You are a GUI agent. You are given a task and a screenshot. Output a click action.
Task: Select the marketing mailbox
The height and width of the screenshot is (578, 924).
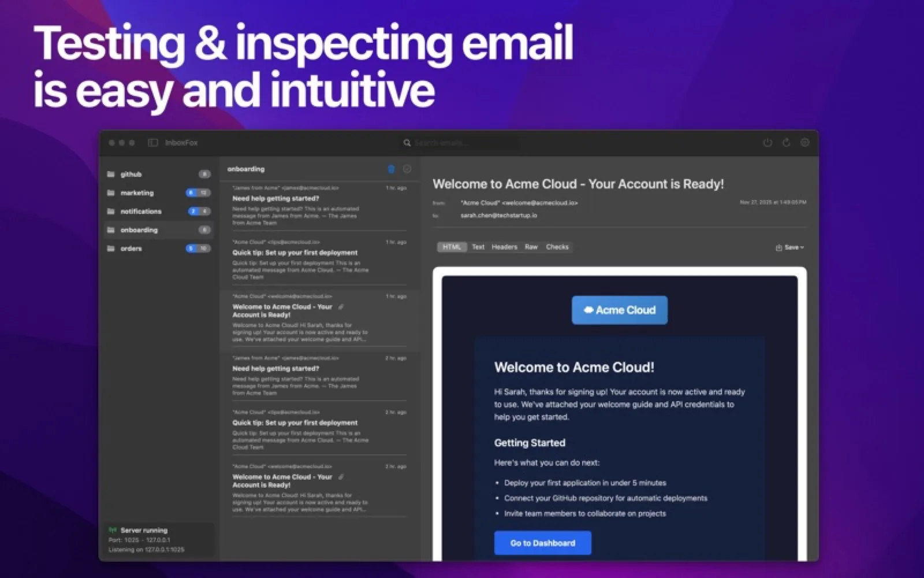pos(158,192)
